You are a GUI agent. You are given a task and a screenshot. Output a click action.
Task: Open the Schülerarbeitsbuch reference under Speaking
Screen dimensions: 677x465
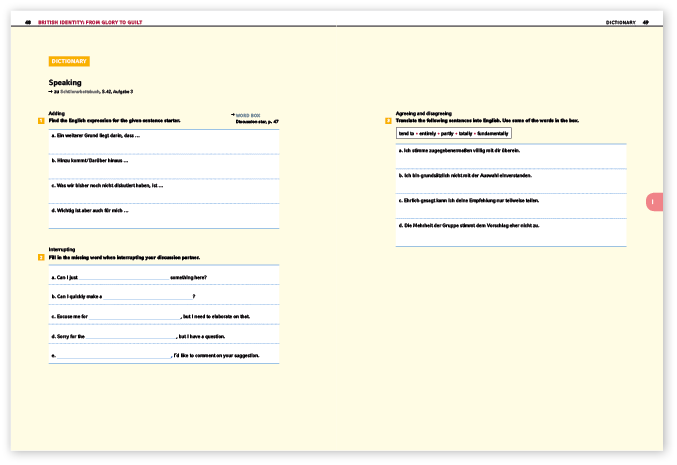[x=80, y=92]
